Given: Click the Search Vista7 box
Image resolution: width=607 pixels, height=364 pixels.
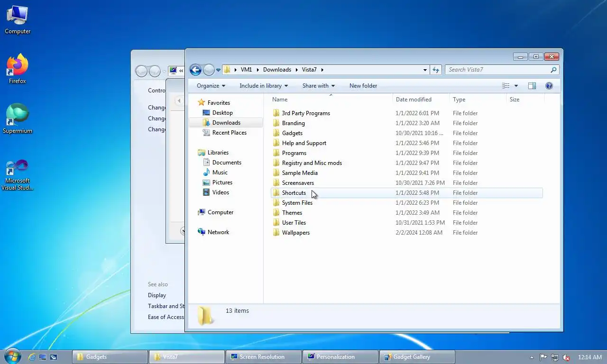Looking at the screenshot, I should [x=502, y=70].
